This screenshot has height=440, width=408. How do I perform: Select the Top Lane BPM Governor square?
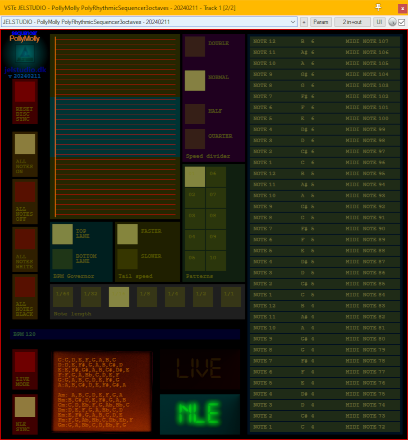(x=63, y=234)
